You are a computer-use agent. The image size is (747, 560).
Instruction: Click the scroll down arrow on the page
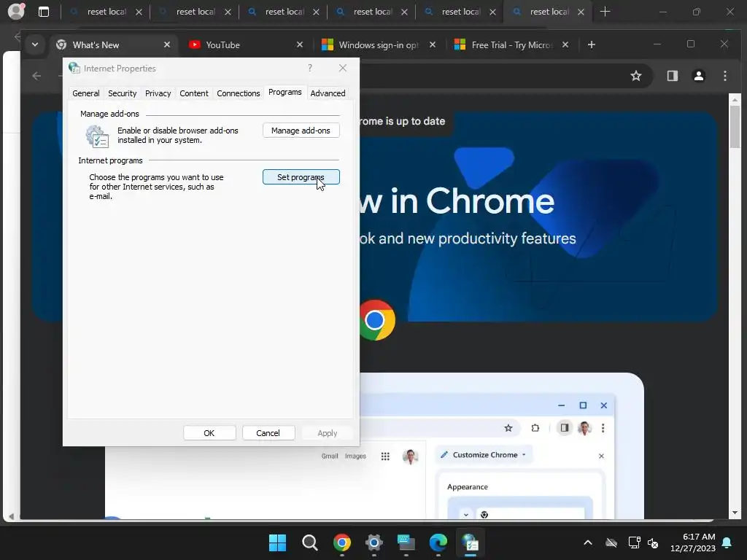coord(735,513)
